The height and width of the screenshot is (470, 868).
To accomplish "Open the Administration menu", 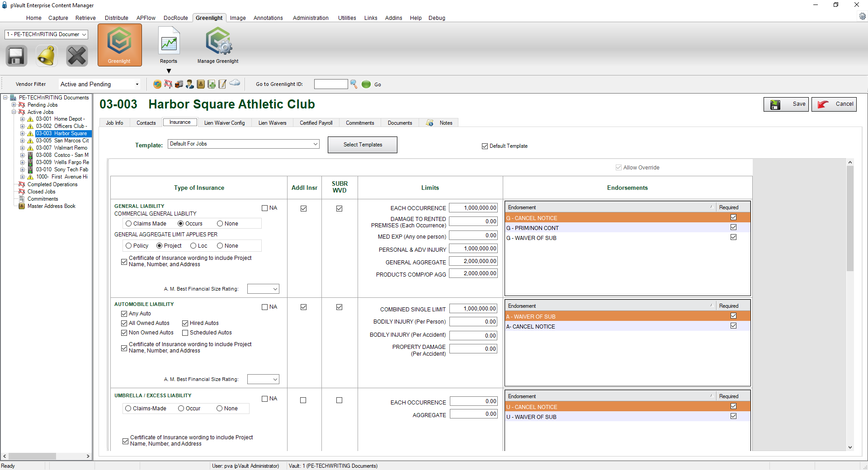I will 311,18.
